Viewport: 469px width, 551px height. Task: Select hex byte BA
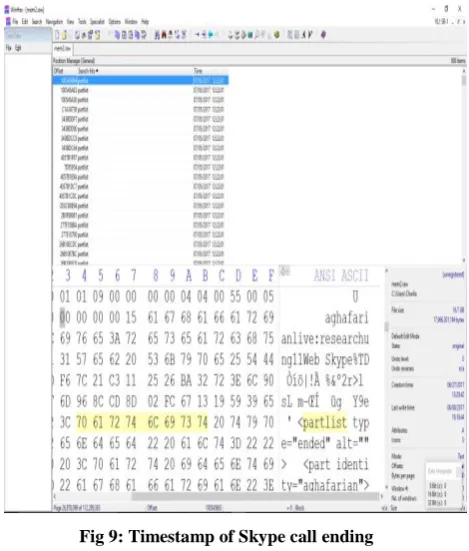pyautogui.click(x=186, y=381)
